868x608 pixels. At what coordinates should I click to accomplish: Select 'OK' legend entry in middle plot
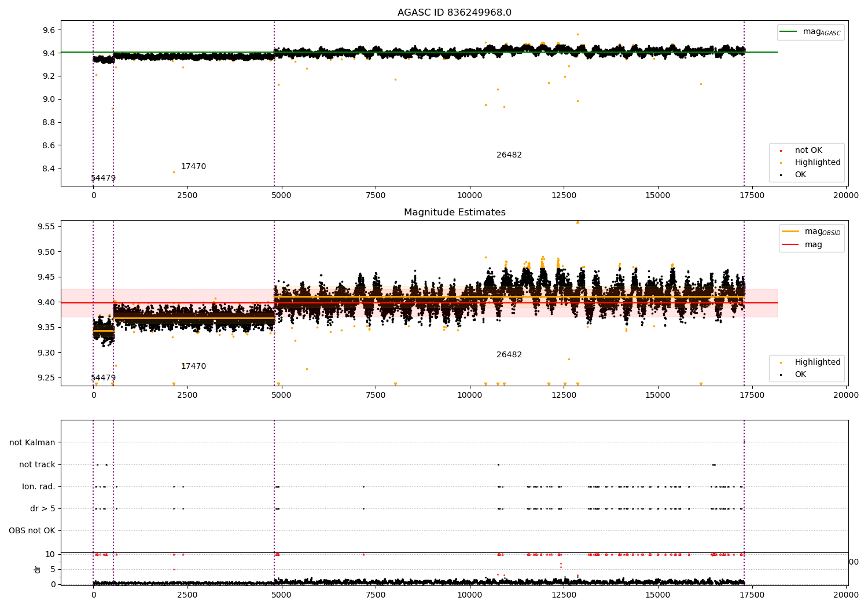800,375
